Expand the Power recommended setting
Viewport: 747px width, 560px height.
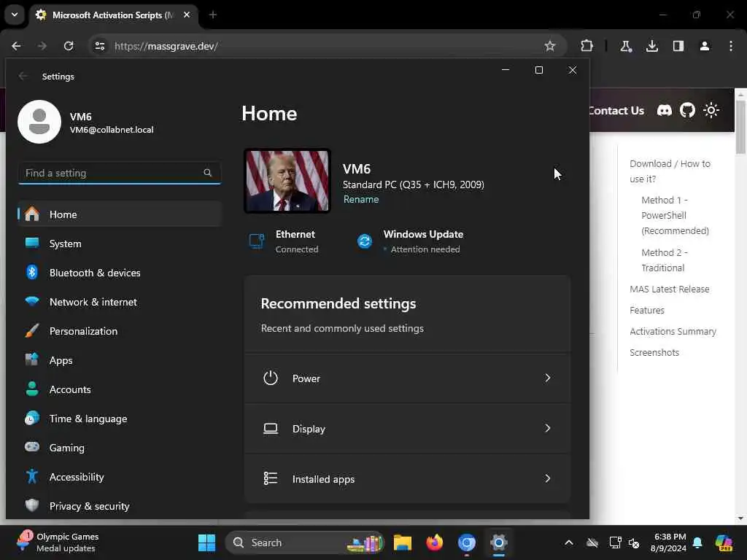pos(407,378)
